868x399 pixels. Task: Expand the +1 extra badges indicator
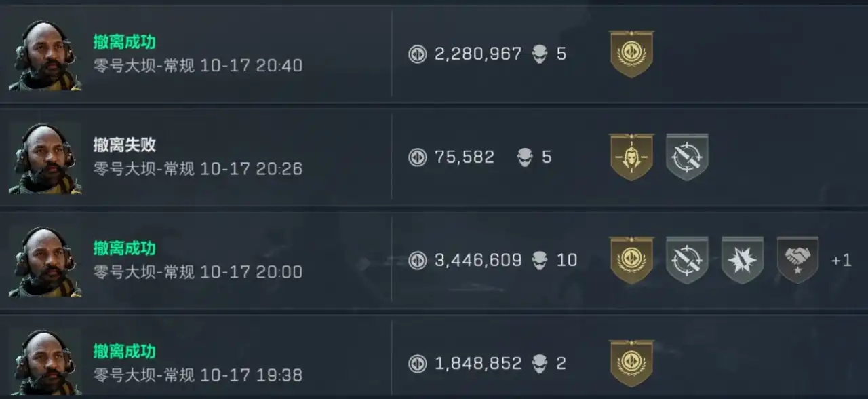point(841,260)
